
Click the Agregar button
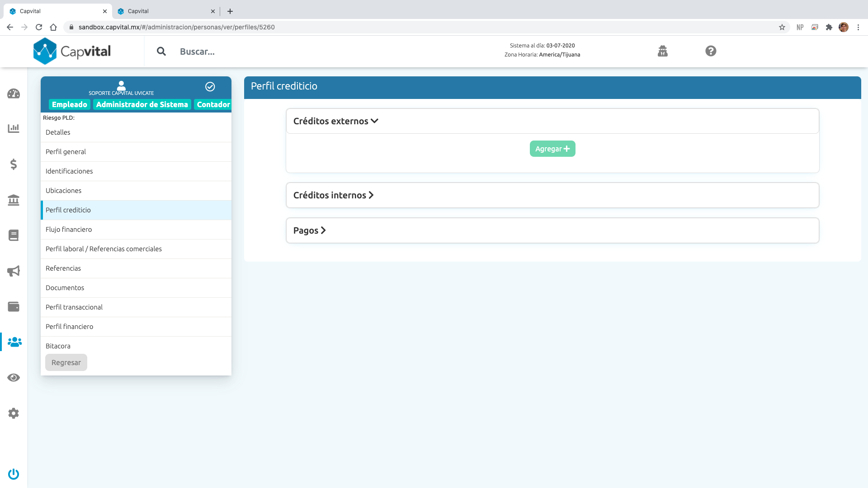click(x=552, y=149)
